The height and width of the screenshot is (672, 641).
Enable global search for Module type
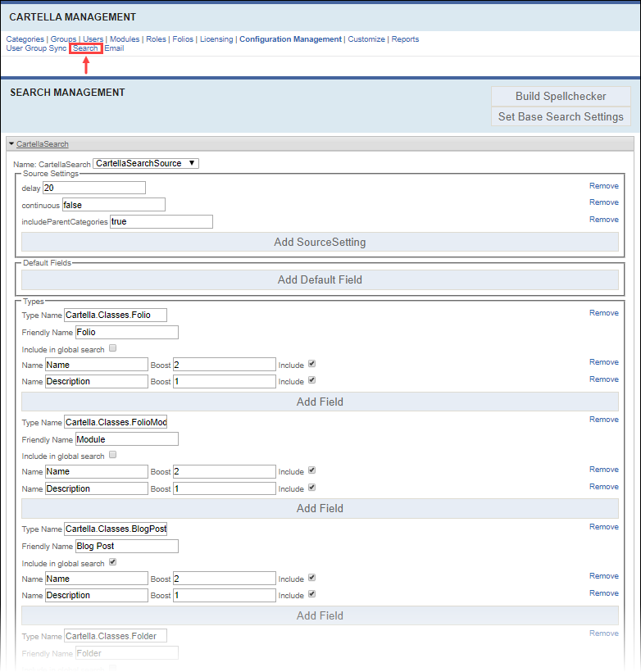(113, 455)
